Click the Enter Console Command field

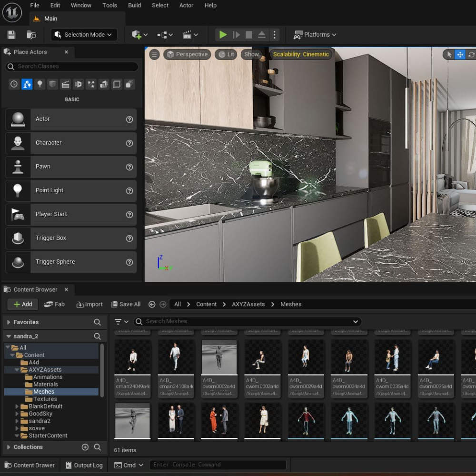click(x=218, y=465)
